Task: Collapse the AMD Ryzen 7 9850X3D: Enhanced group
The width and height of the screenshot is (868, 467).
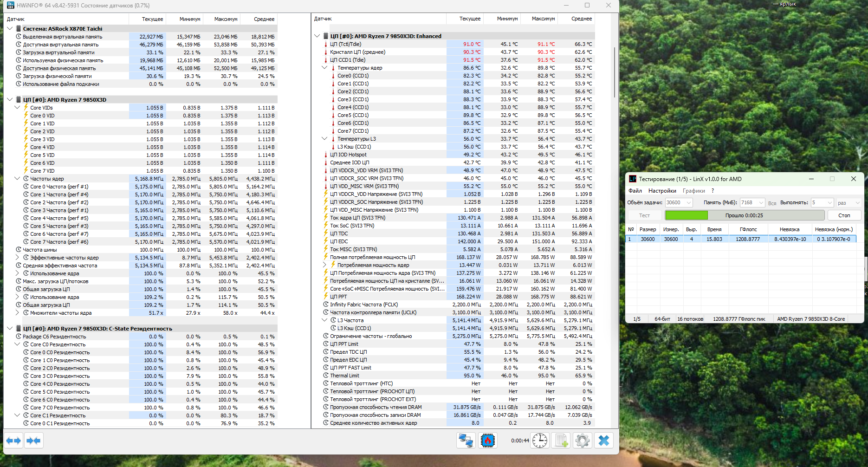Action: tap(317, 36)
